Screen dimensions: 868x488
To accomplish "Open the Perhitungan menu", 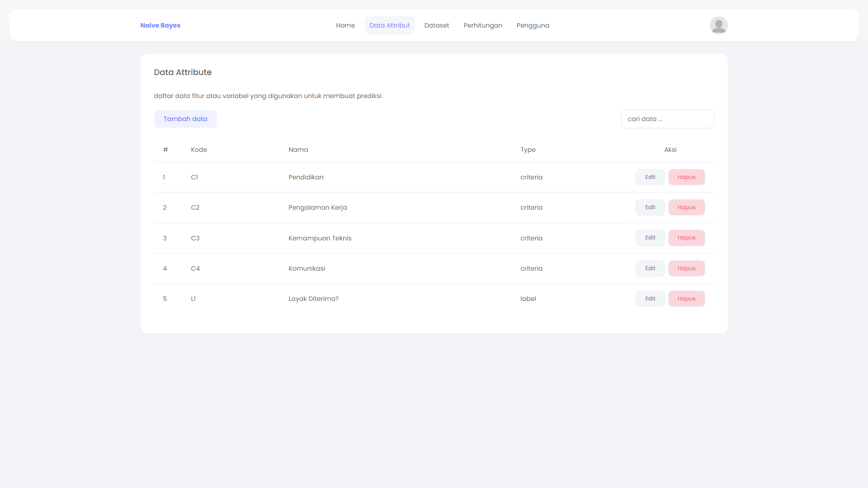I will pos(482,25).
